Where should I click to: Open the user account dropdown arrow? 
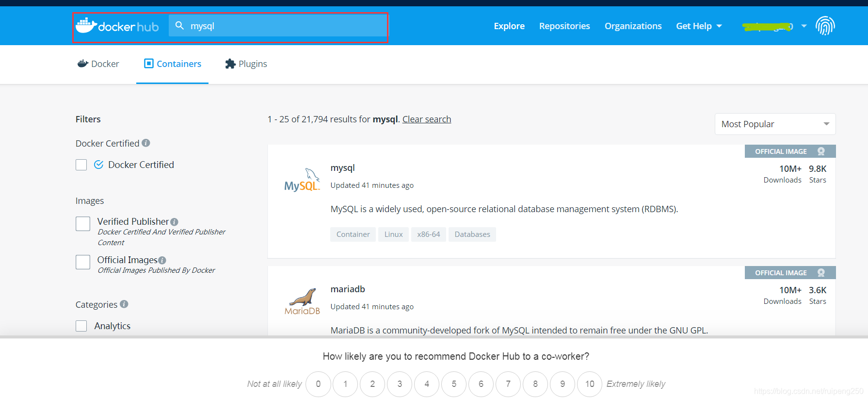(804, 26)
